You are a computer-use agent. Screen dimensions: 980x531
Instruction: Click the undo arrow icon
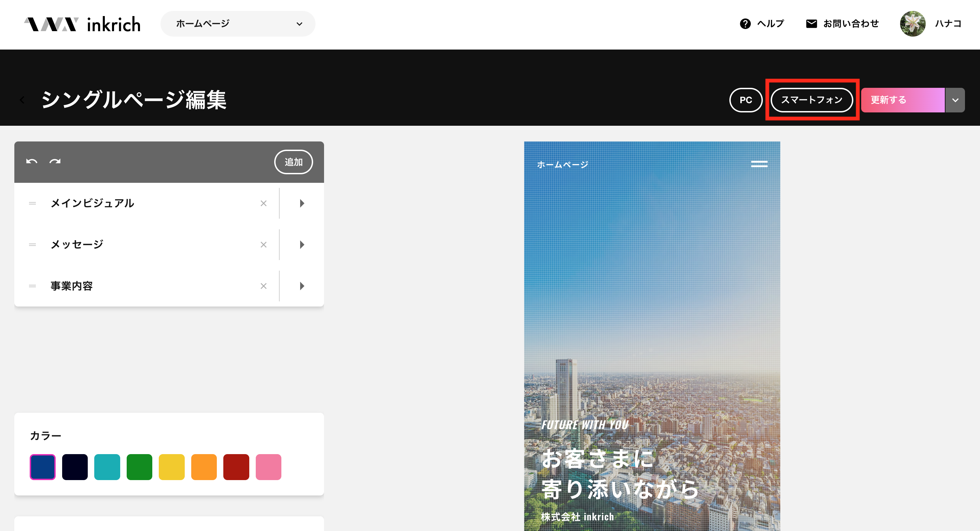point(31,161)
